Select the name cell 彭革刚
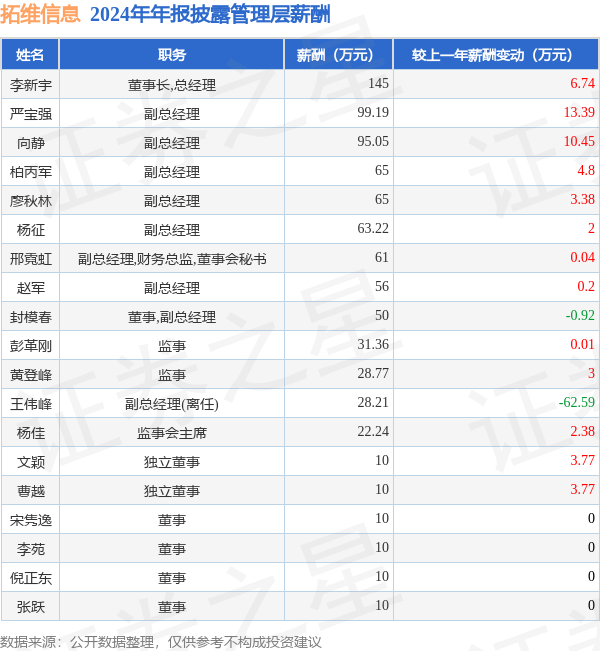Image resolution: width=600 pixels, height=651 pixels. pyautogui.click(x=31, y=346)
